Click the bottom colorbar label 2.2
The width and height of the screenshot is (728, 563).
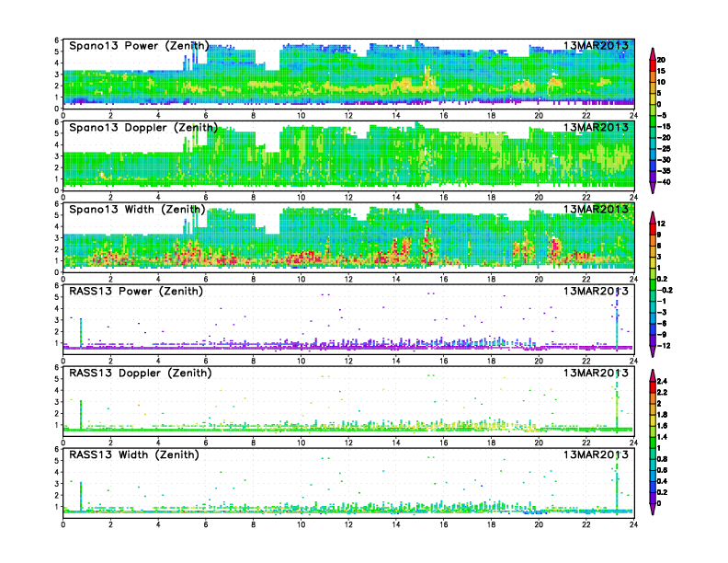[x=662, y=392]
